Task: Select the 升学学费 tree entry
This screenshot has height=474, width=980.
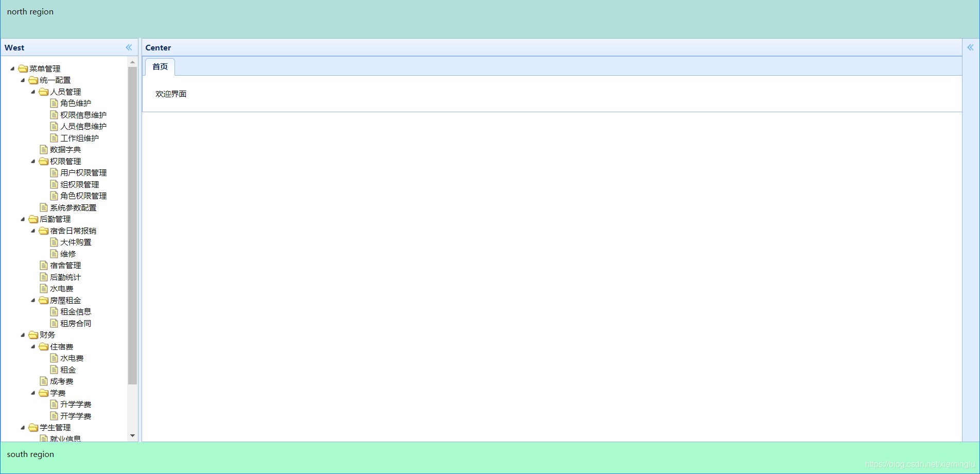Action: coord(76,405)
